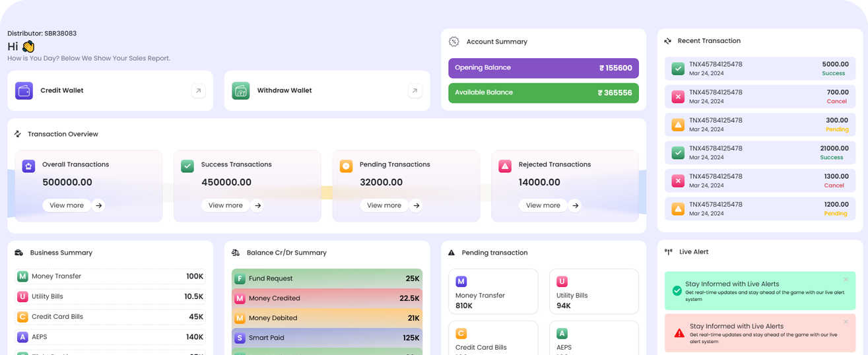
Task: Click the Distributor: SBR38083 text
Action: (42, 34)
